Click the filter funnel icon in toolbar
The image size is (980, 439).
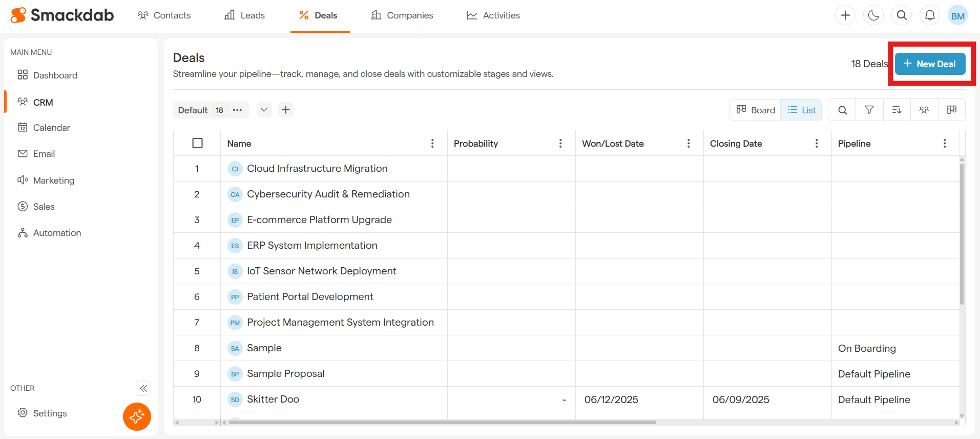click(869, 110)
